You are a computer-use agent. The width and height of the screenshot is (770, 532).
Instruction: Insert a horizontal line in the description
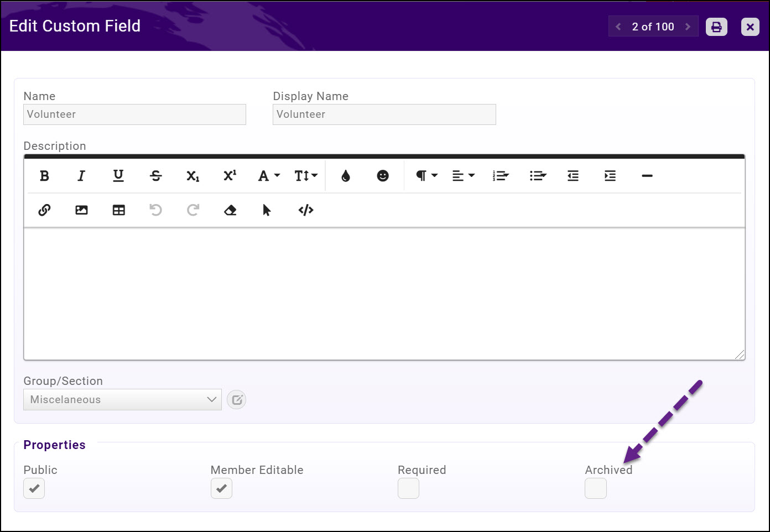647,176
